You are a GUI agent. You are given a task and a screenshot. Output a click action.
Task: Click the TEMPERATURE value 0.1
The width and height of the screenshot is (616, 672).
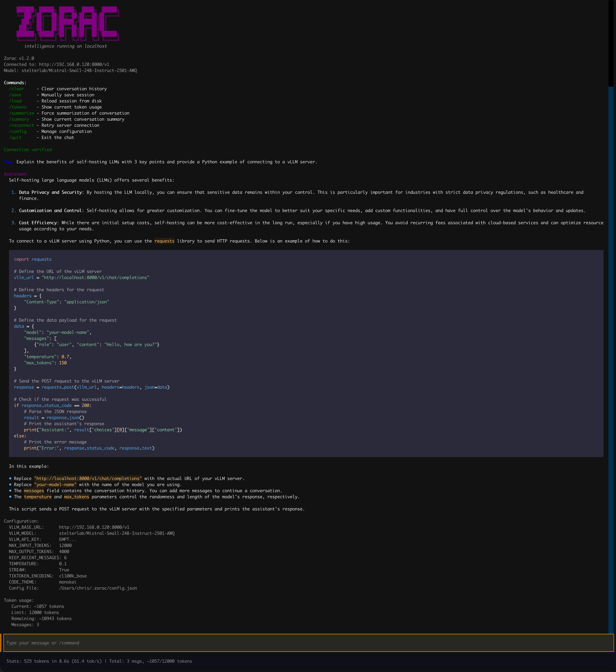(63, 564)
